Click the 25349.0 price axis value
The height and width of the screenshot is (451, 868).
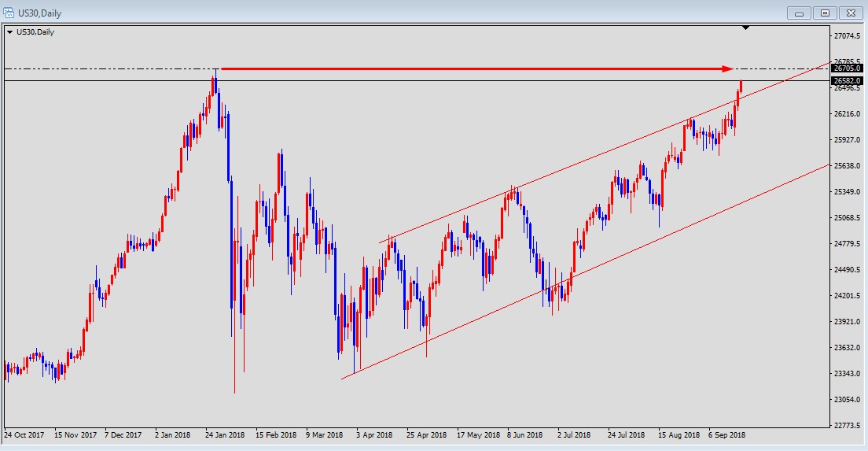(x=847, y=192)
